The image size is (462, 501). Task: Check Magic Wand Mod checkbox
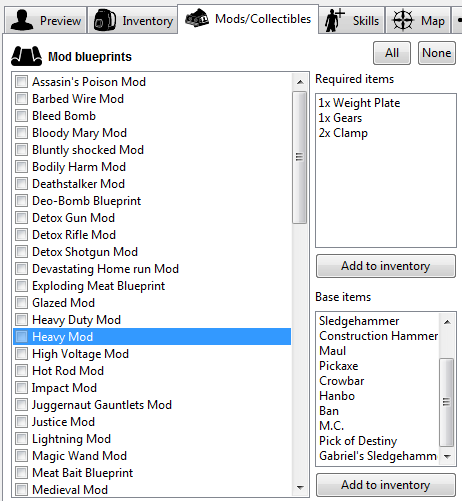point(21,455)
